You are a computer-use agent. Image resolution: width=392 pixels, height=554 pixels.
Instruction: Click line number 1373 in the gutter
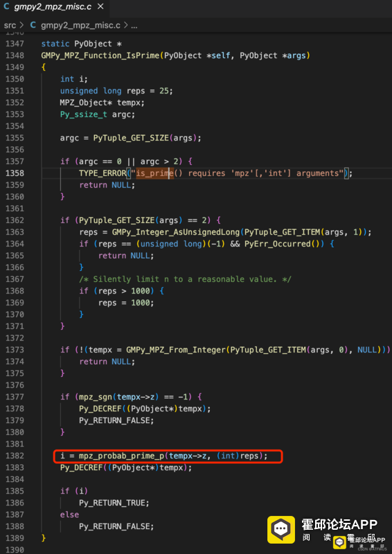pyautogui.click(x=15, y=350)
